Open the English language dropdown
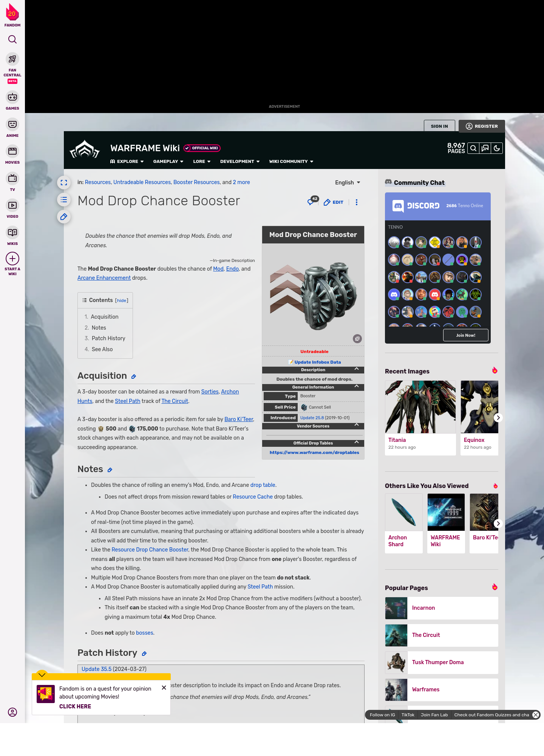This screenshot has height=756, width=544. tap(348, 183)
